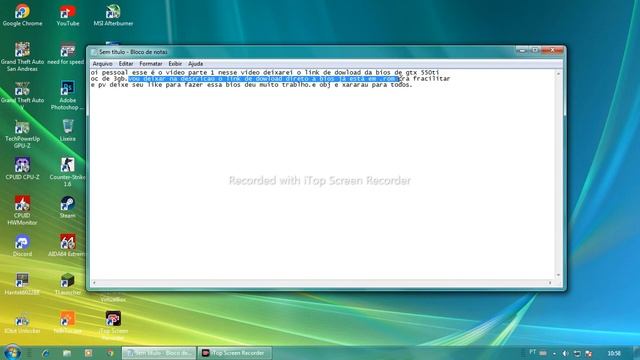Open the Editar menu

click(126, 64)
